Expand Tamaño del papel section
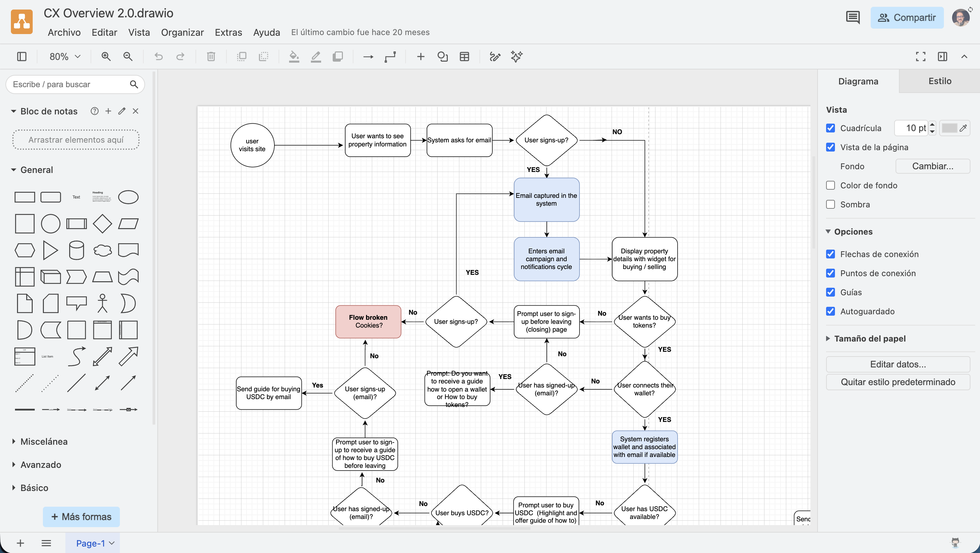980x553 pixels. point(828,338)
